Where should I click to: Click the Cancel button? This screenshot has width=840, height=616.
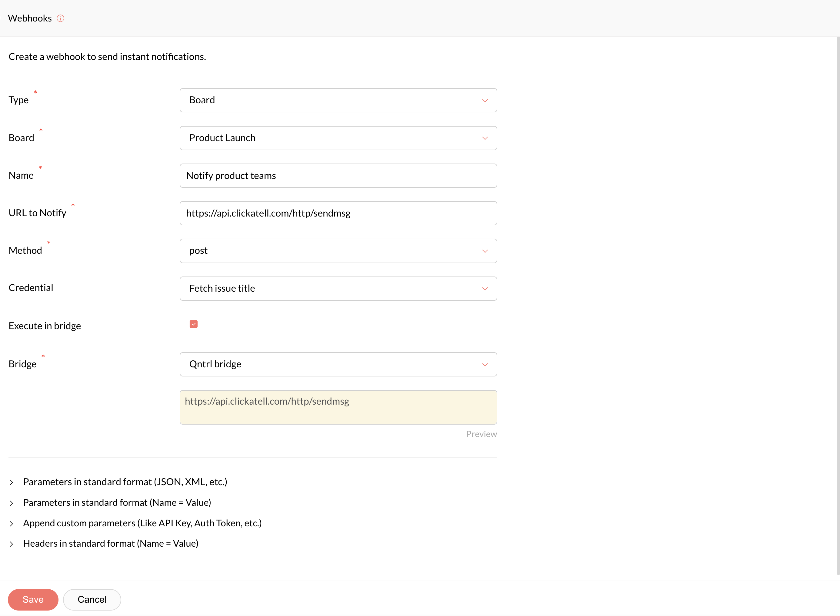point(92,600)
